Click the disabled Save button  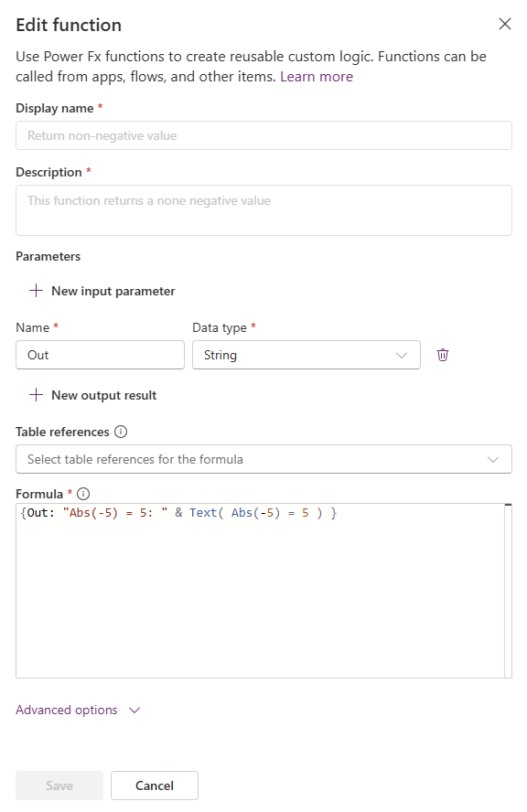[59, 785]
